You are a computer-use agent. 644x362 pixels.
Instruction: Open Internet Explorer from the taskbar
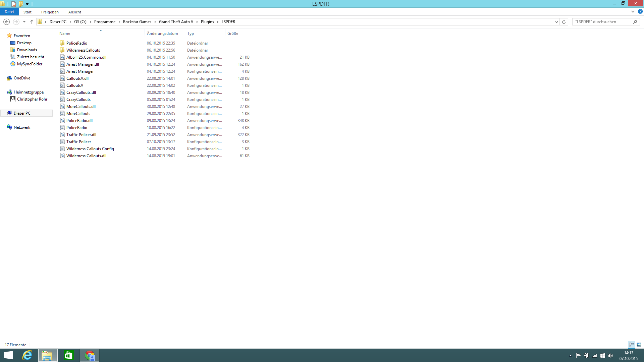[x=27, y=355]
